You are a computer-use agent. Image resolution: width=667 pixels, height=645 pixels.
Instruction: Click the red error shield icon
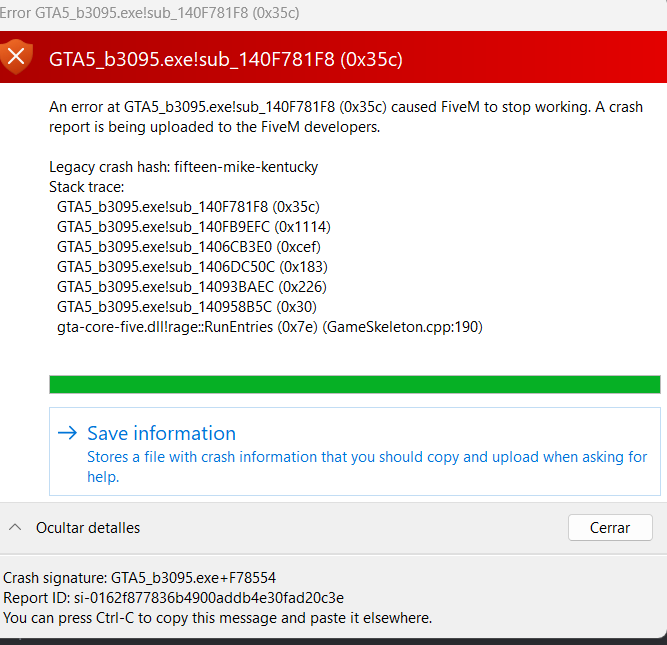[16, 57]
